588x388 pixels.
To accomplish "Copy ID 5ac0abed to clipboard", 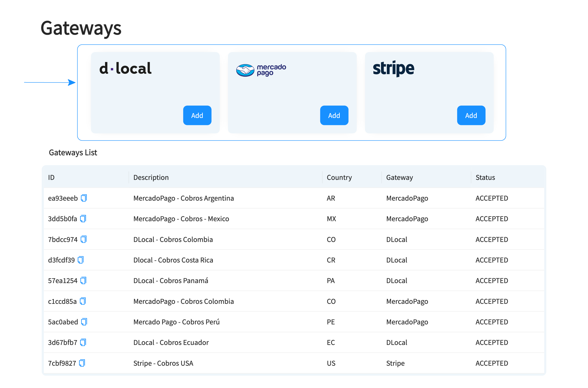I will (84, 322).
